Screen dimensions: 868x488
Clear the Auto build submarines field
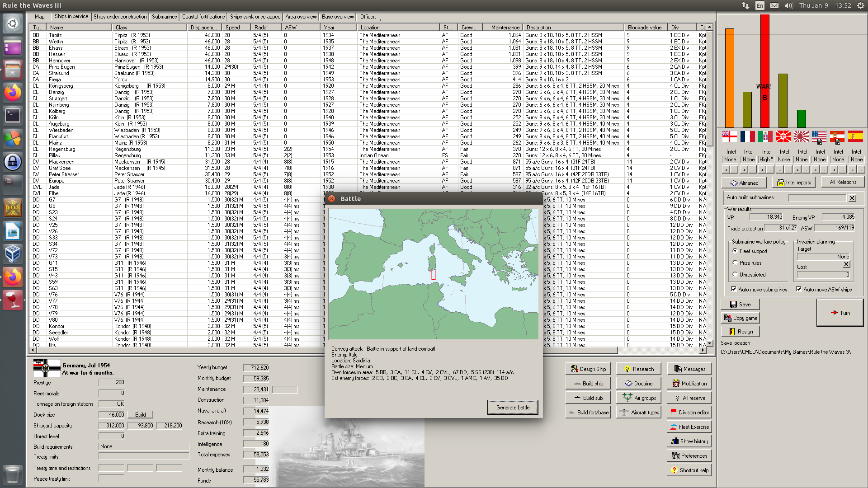click(852, 198)
